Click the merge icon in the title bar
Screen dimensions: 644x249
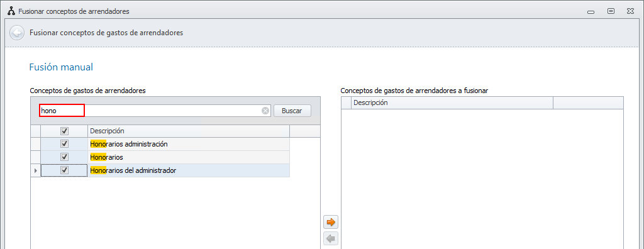click(11, 11)
